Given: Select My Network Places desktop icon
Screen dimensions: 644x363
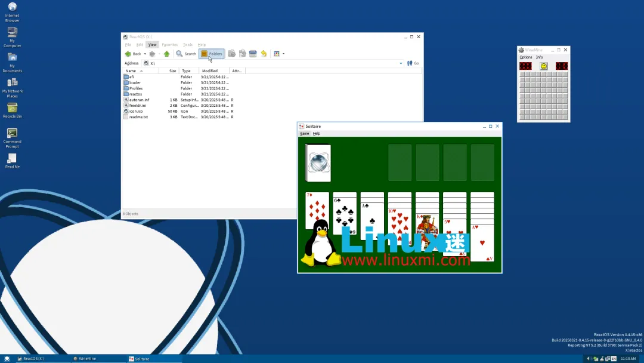Looking at the screenshot, I should click(13, 88).
